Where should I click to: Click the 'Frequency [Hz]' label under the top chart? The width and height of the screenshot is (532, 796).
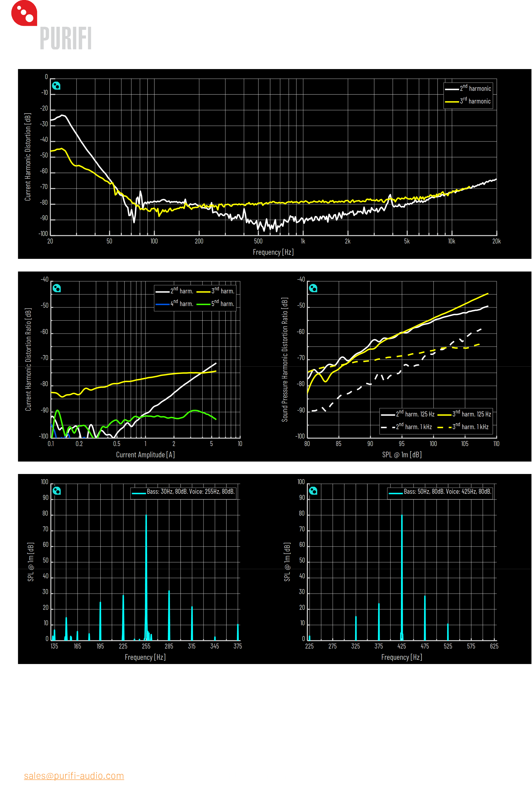coord(273,252)
